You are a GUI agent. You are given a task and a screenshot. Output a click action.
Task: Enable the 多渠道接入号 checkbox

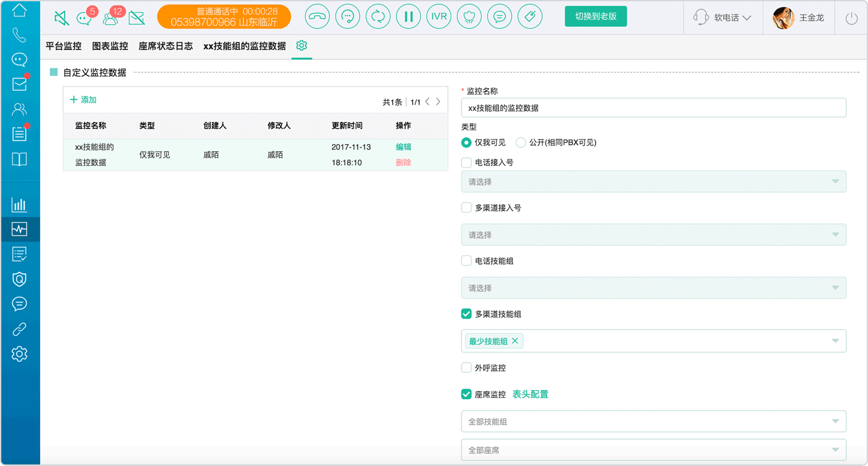pyautogui.click(x=467, y=207)
